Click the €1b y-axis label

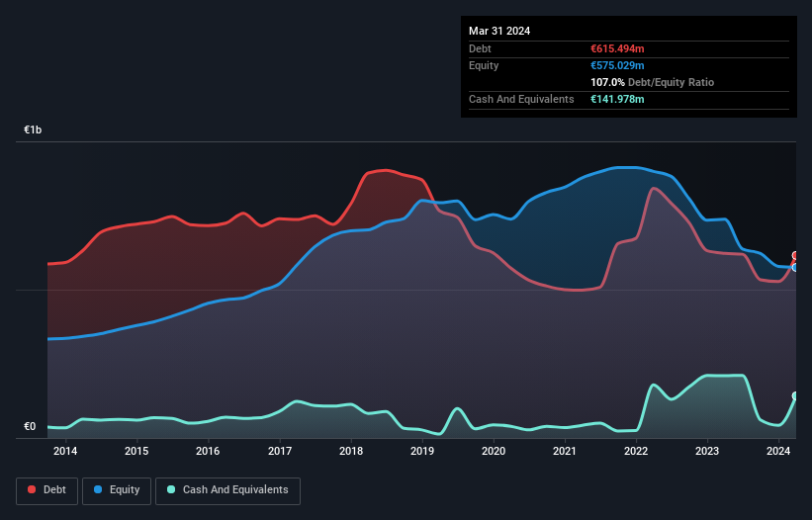[33, 130]
